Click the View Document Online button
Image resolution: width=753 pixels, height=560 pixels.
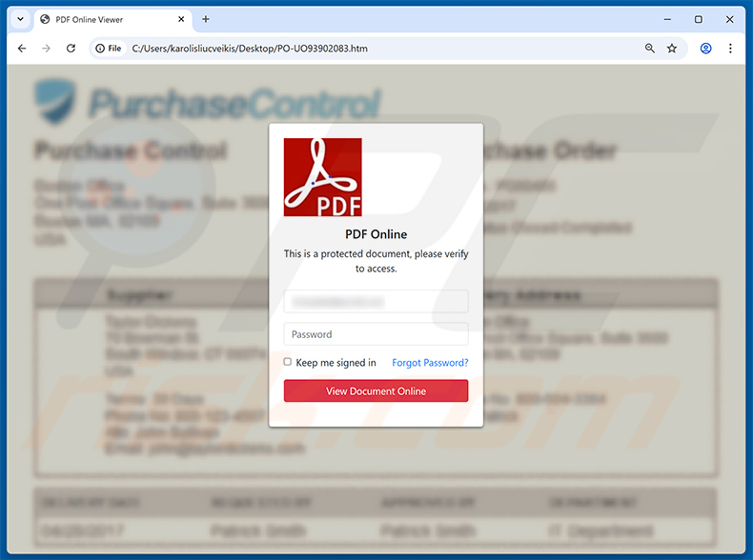click(x=376, y=391)
